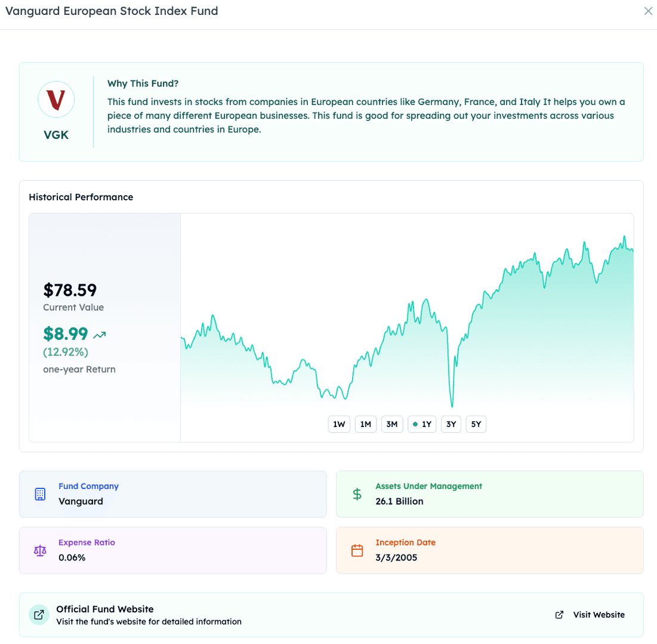Screen dimensions: 657x644
Task: Select the 1W time range
Action: (339, 425)
